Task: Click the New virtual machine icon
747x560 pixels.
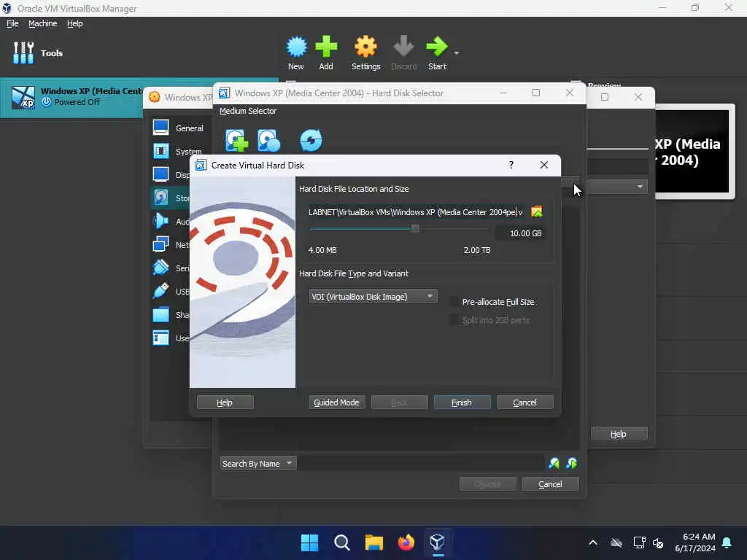Action: (x=296, y=47)
